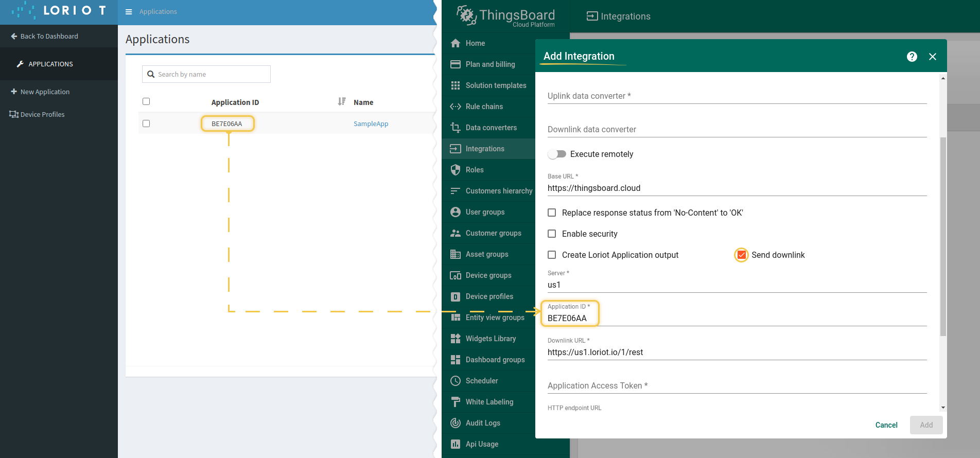The width and height of the screenshot is (980, 458).
Task: Click the Device Profiles icon in LORIOT
Action: tap(14, 114)
